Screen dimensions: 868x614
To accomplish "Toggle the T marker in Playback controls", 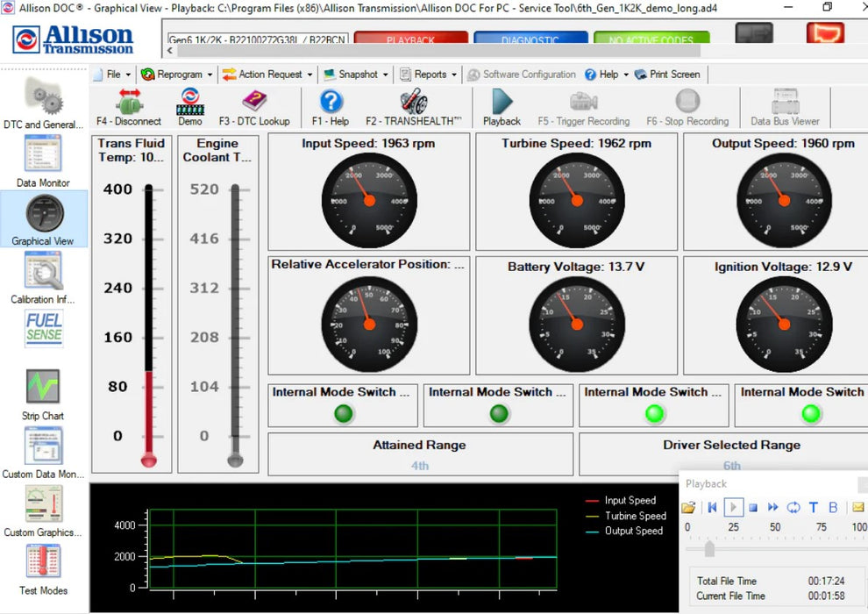I will click(814, 507).
